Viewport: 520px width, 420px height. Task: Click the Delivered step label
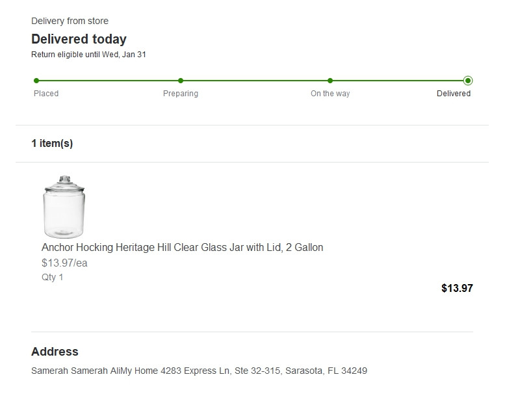coord(454,94)
